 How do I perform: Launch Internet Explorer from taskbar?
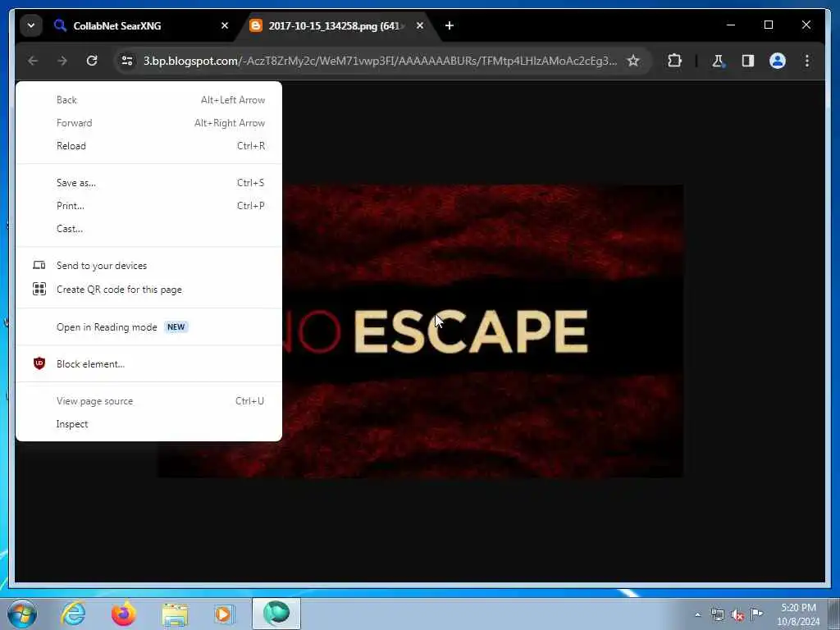[x=73, y=614]
